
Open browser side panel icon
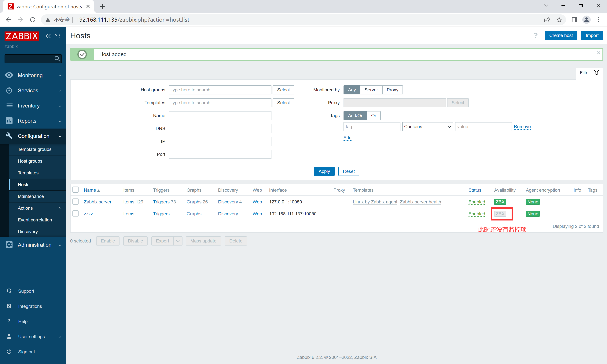click(574, 20)
